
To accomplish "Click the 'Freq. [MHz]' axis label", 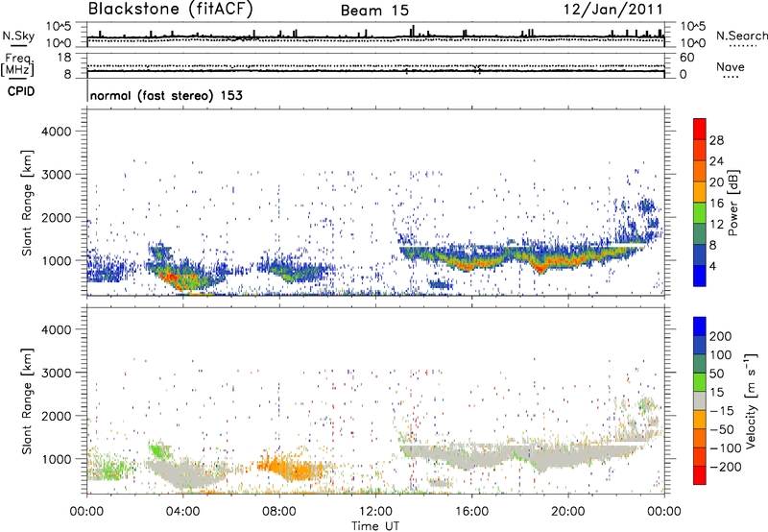I will pos(17,65).
